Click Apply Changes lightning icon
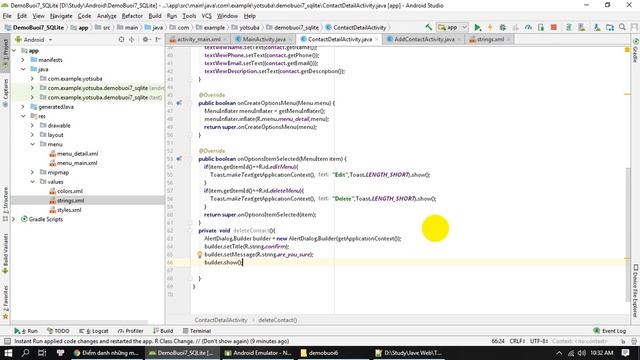 click(x=490, y=27)
